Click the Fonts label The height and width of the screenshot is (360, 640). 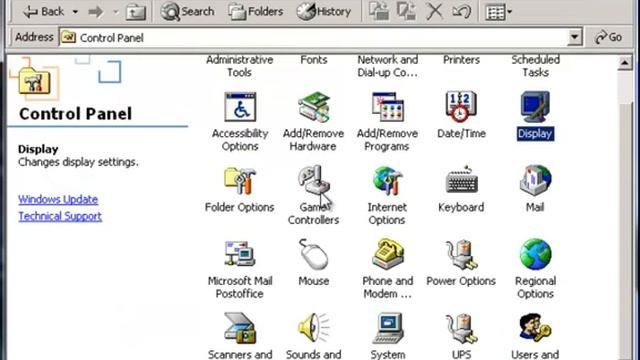pos(313,60)
